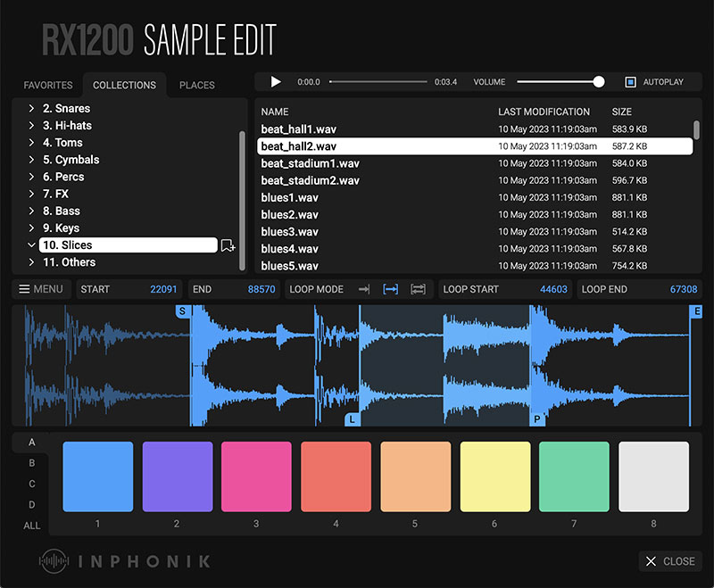The height and width of the screenshot is (588, 714).
Task: Expand the 5. Cymbals collection
Action: [31, 160]
